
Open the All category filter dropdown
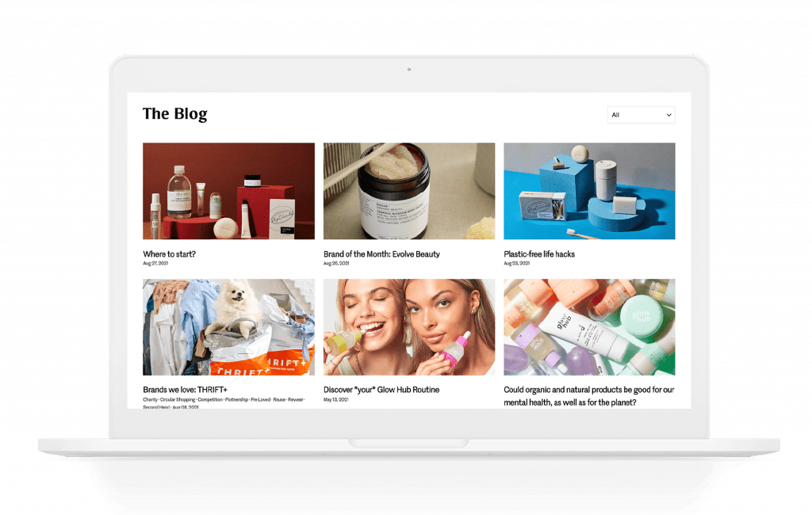(x=641, y=115)
